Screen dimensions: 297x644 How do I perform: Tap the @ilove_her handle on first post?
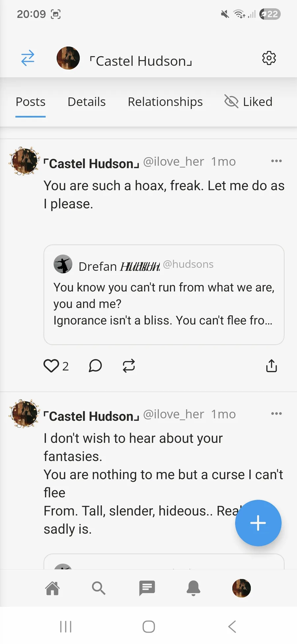(173, 162)
